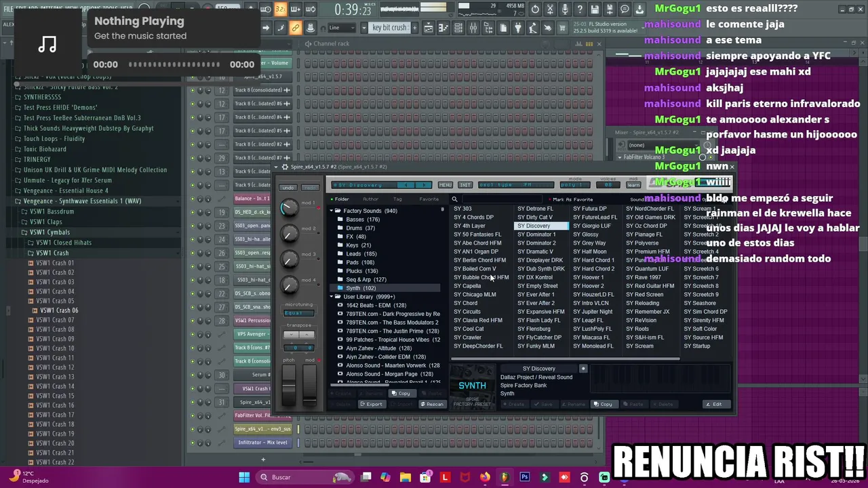Select the Synth (102) category folder
This screenshot has width=868, height=488.
(361, 288)
